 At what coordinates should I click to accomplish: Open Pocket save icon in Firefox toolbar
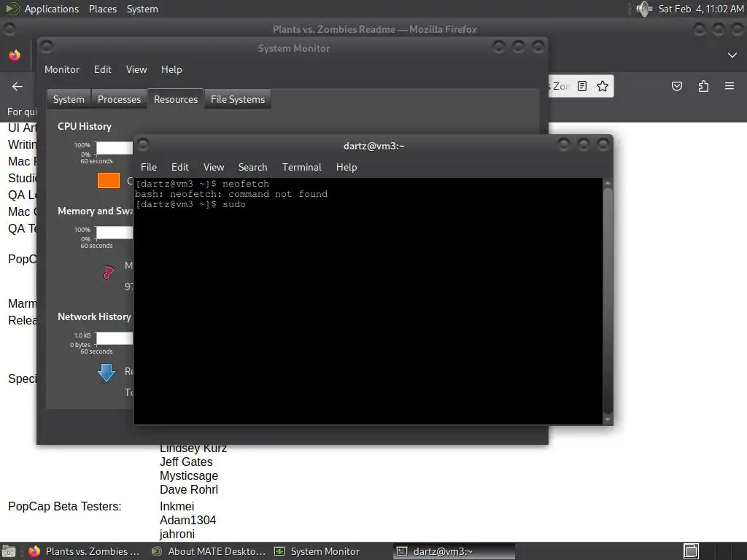coord(676,86)
